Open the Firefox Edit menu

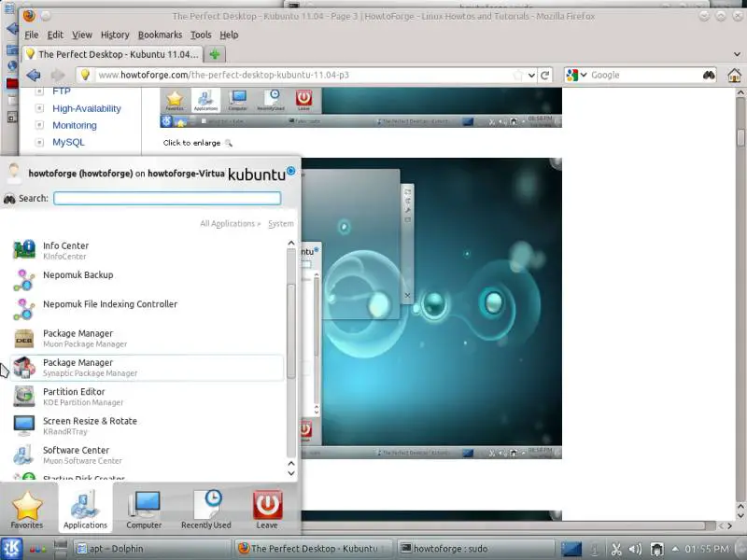(x=55, y=35)
